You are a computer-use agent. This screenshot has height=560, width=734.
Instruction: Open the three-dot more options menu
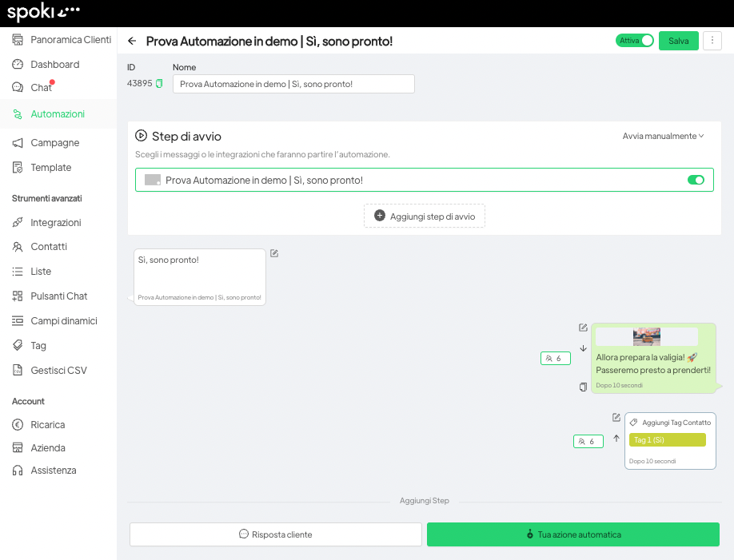tap(712, 41)
